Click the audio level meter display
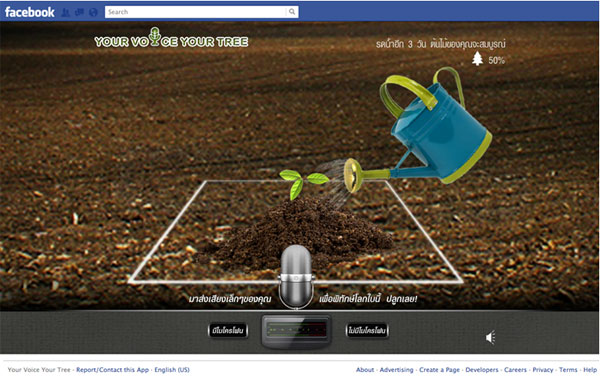The image size is (600, 379). [x=296, y=331]
